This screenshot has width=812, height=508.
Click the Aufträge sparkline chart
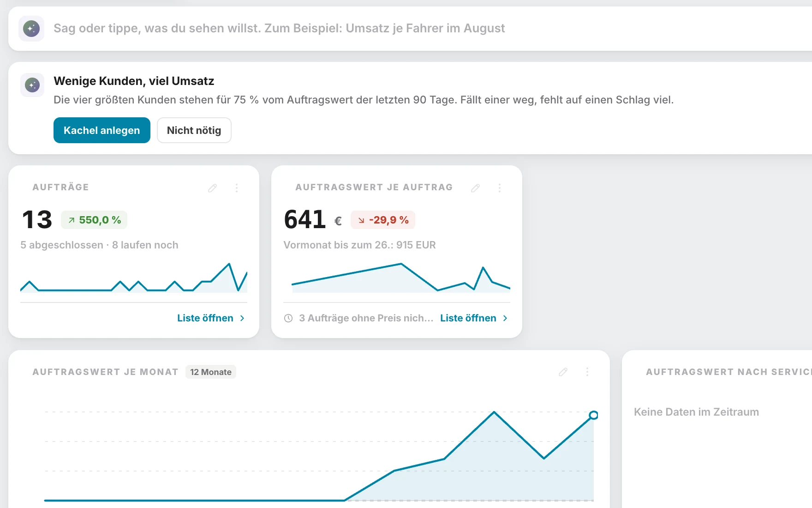coord(134,278)
